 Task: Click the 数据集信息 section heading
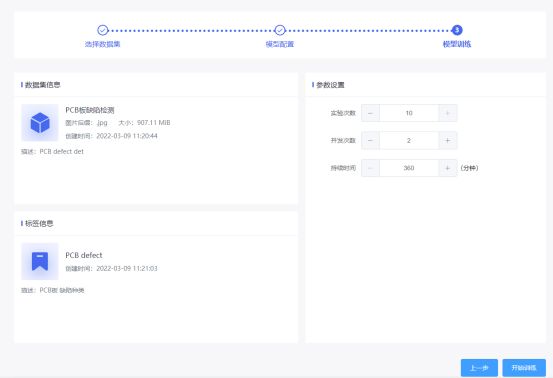coord(42,85)
